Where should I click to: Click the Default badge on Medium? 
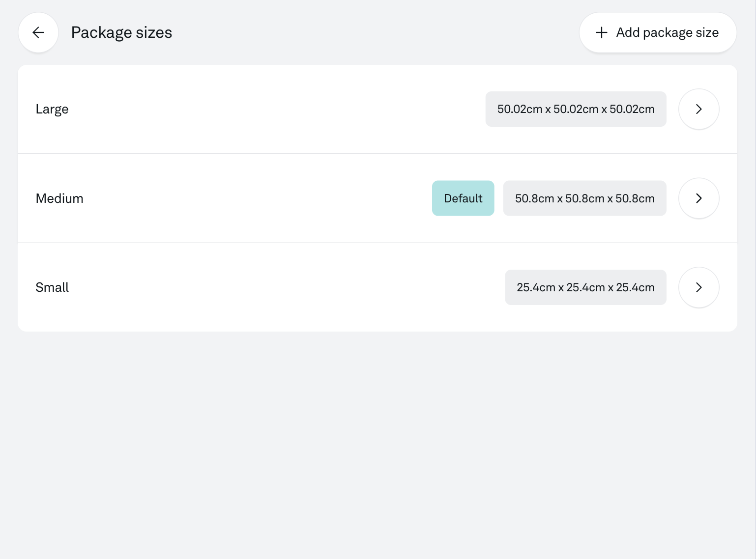coord(463,198)
